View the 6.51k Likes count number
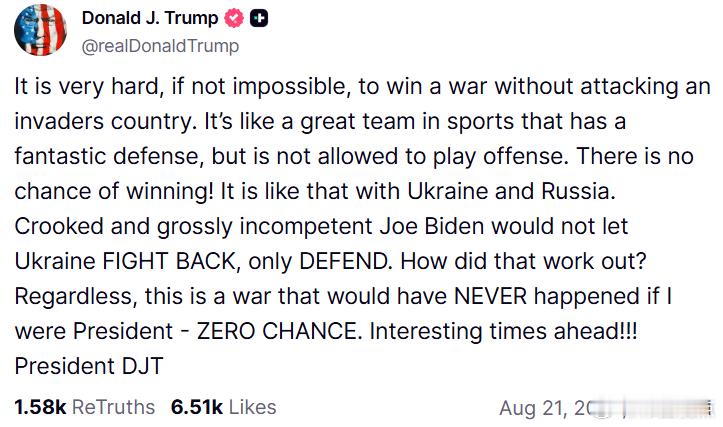The image size is (723, 427). point(197,407)
